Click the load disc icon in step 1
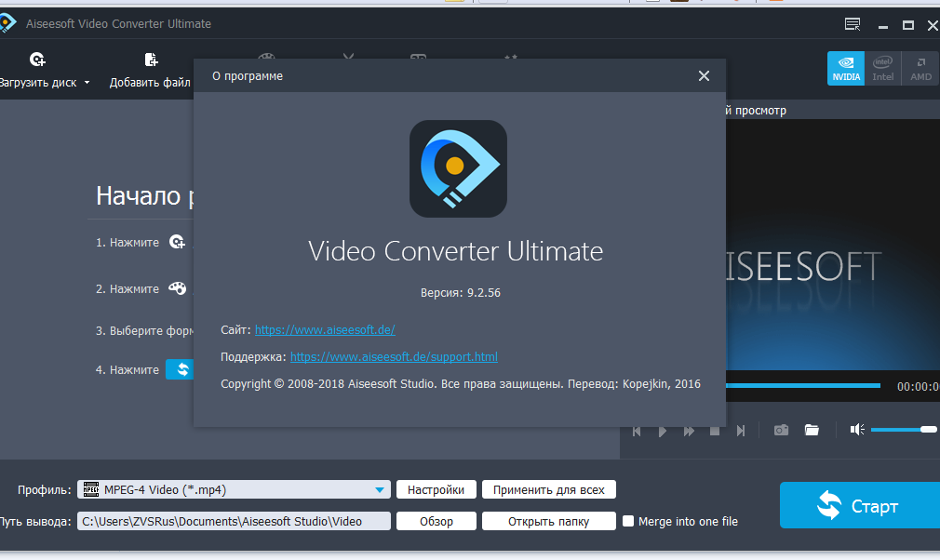 click(x=177, y=242)
